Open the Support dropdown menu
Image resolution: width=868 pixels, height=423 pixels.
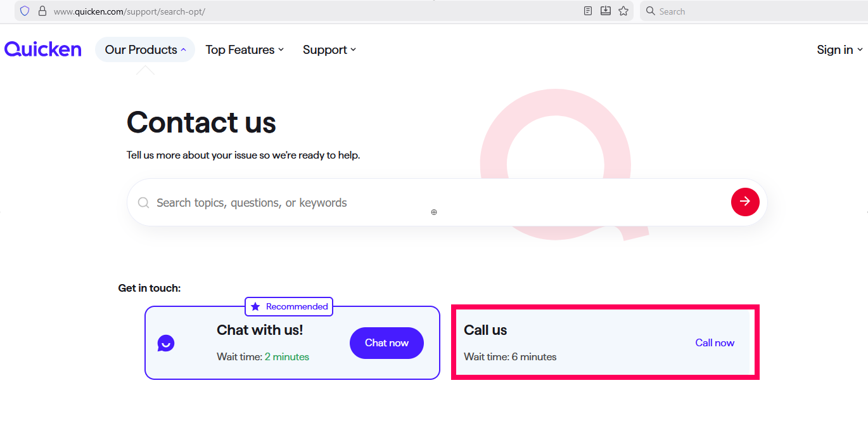click(x=329, y=49)
